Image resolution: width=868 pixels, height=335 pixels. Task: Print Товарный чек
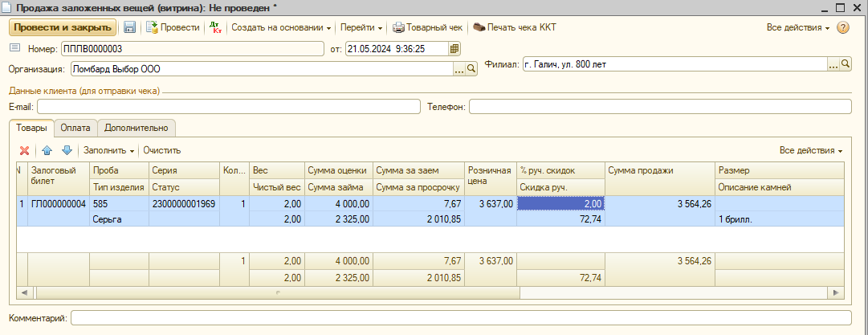point(429,27)
